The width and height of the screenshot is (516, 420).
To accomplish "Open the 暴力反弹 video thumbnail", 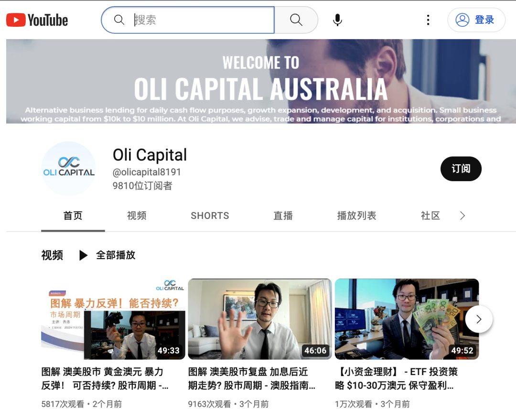I will pos(113,319).
